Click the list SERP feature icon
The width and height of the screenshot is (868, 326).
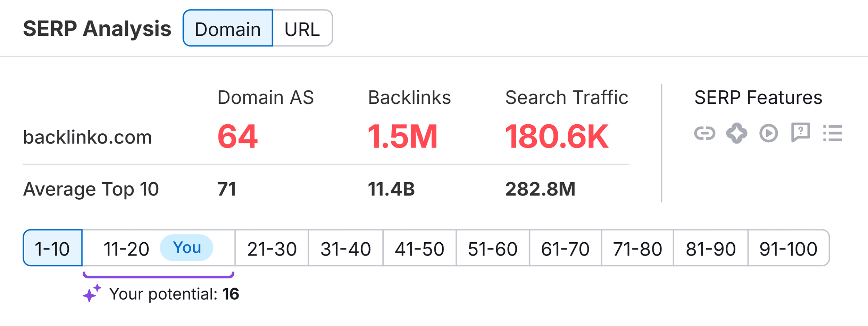(x=832, y=133)
